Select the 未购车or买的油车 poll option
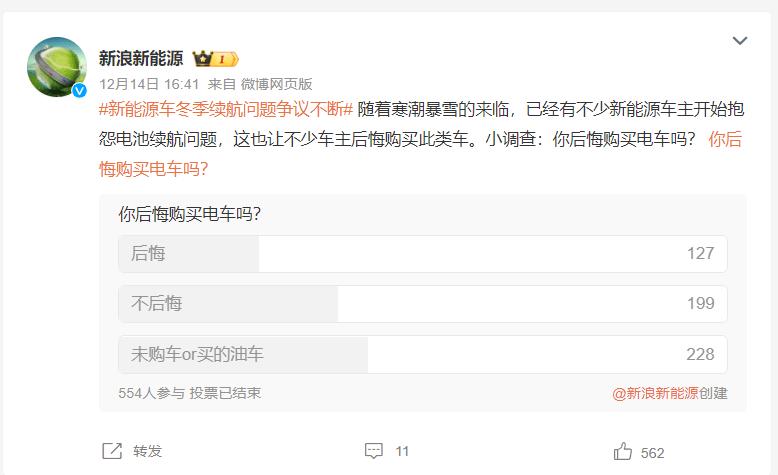778x475 pixels. 422,354
